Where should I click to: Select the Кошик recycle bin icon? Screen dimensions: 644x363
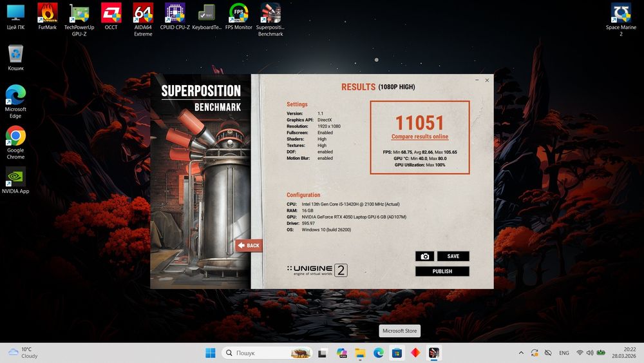pos(15,57)
